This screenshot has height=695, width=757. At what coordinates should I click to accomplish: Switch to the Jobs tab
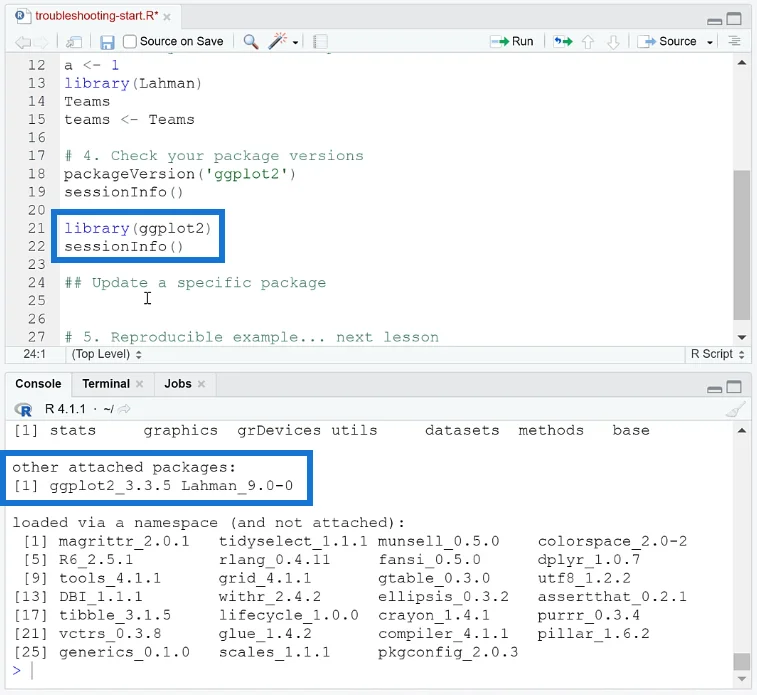[x=178, y=384]
